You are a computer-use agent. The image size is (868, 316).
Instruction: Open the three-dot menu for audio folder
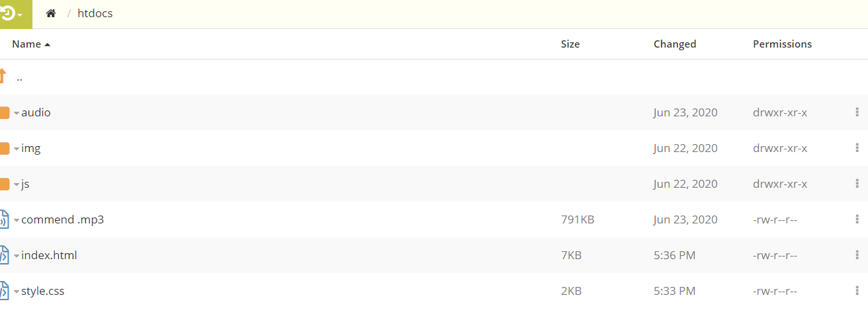[x=857, y=112]
